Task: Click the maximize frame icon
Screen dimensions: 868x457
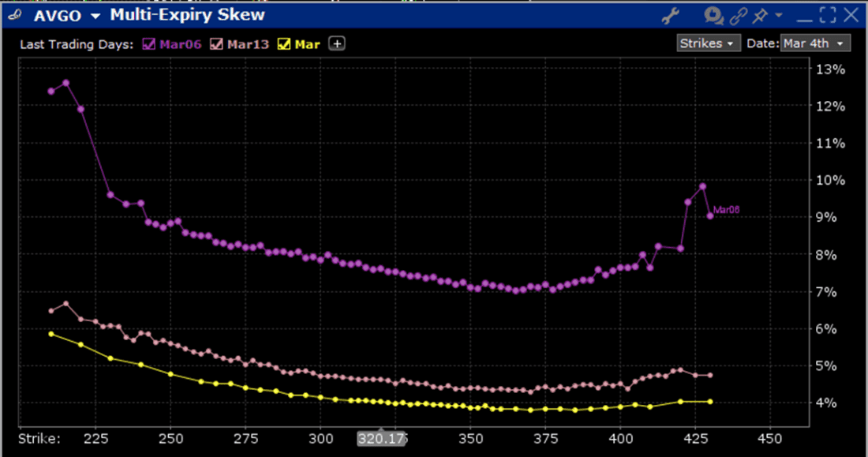Action: coord(827,14)
